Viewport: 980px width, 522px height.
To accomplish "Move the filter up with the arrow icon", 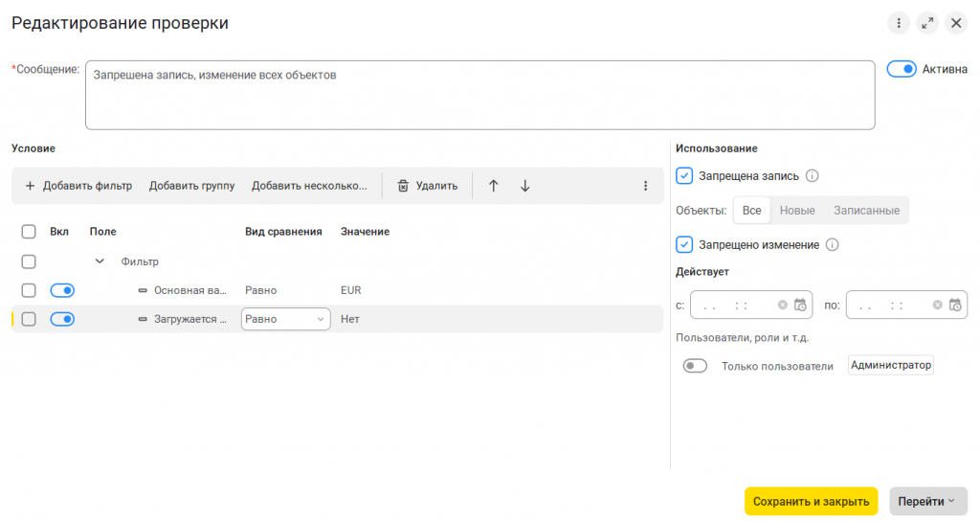I will [494, 186].
